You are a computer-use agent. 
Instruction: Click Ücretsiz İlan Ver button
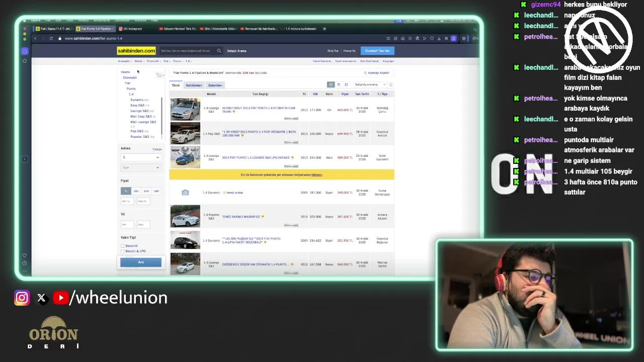pos(377,51)
